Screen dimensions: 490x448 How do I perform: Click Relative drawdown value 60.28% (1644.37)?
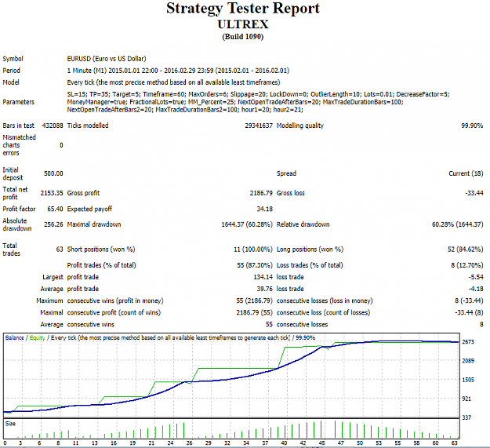(x=458, y=224)
